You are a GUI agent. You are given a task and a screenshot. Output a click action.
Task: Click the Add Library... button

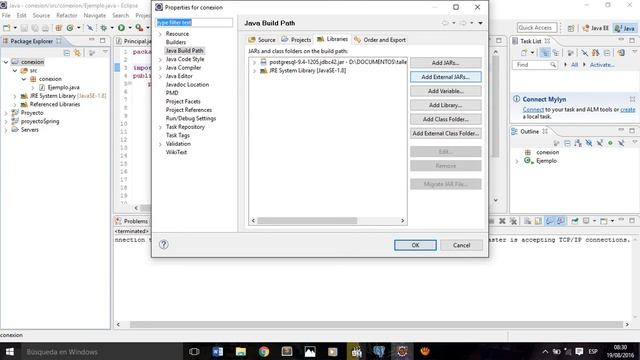click(445, 105)
